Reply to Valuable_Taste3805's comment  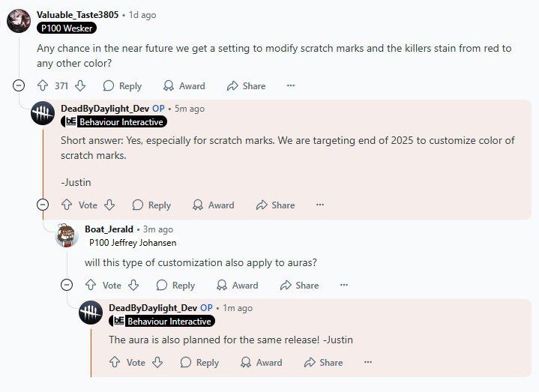click(x=122, y=85)
